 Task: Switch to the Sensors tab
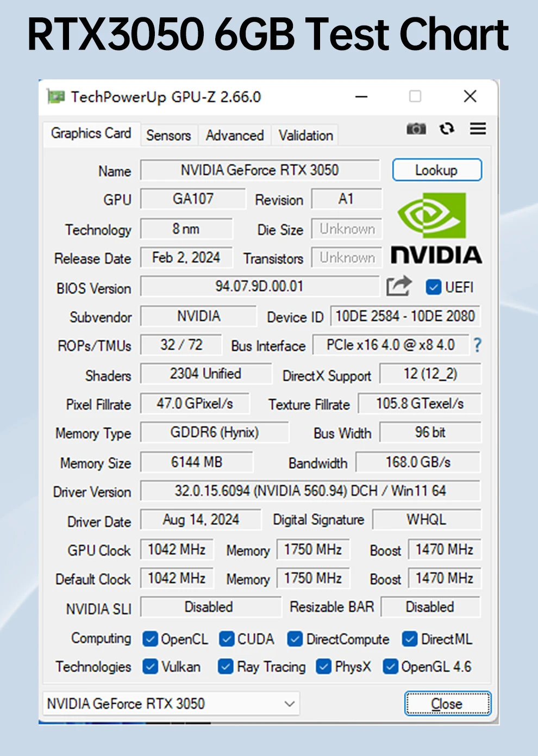tap(168, 135)
